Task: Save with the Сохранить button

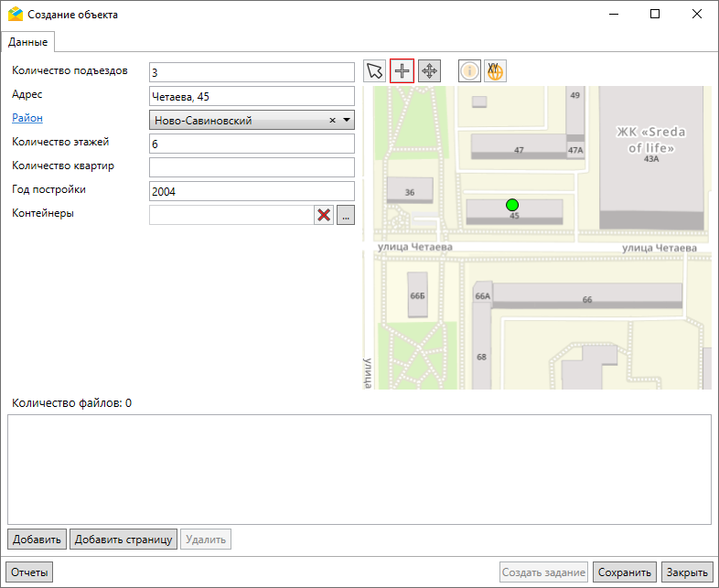Action: pyautogui.click(x=625, y=572)
